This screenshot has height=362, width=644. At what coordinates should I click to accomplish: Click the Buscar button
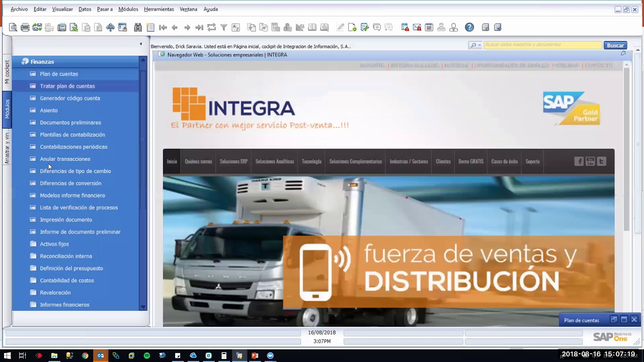coord(615,45)
